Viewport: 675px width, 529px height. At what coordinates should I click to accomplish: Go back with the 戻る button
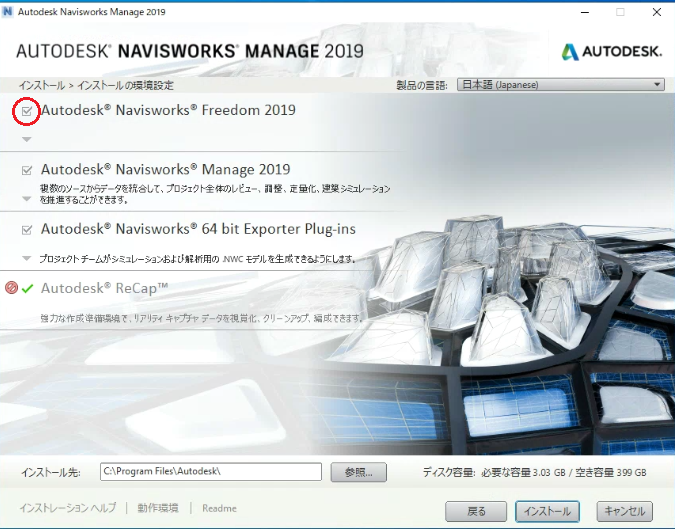click(476, 511)
